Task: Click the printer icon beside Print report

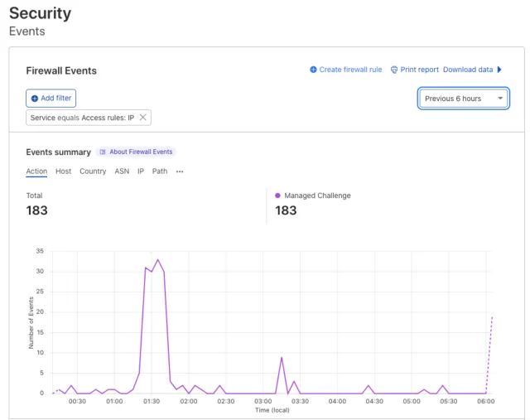Action: click(394, 70)
